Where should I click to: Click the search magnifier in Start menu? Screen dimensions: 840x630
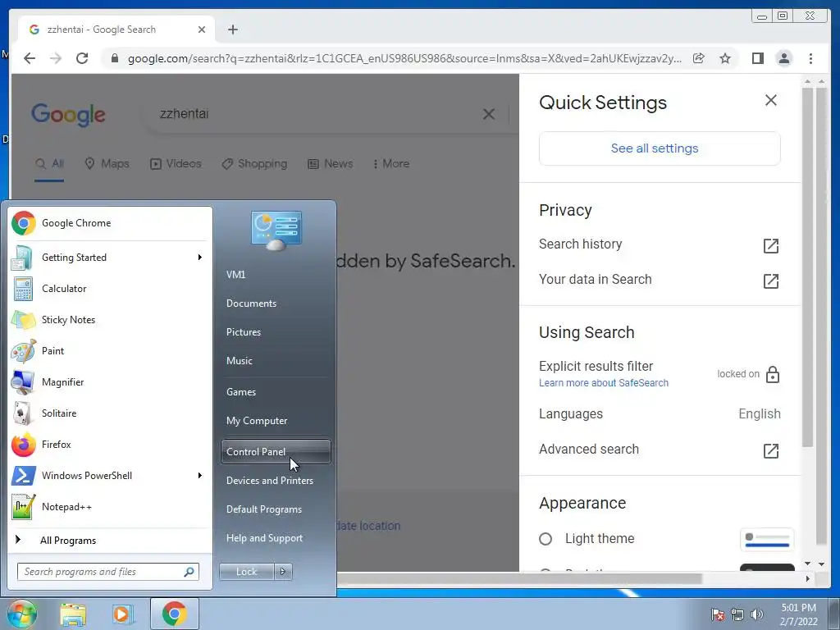coord(189,572)
